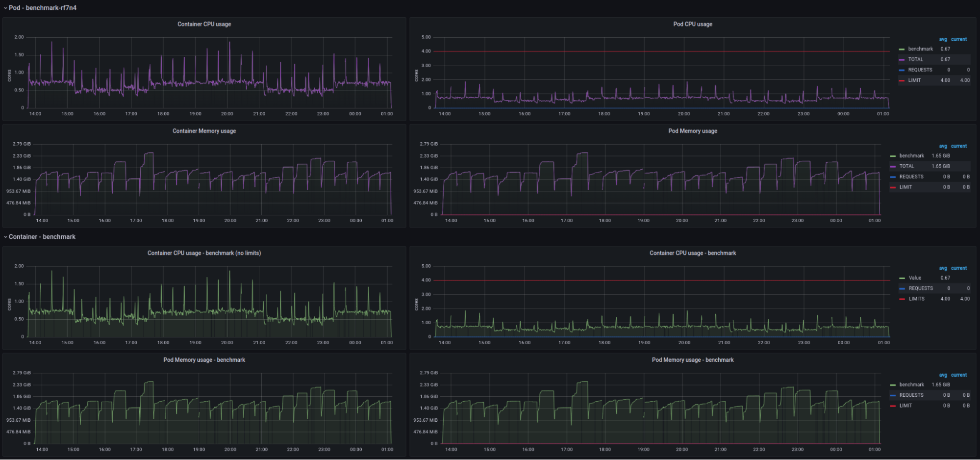Click red LIMIT swatch in Pod Memory usage - benchmark legend
The height and width of the screenshot is (460, 980).
pos(893,406)
